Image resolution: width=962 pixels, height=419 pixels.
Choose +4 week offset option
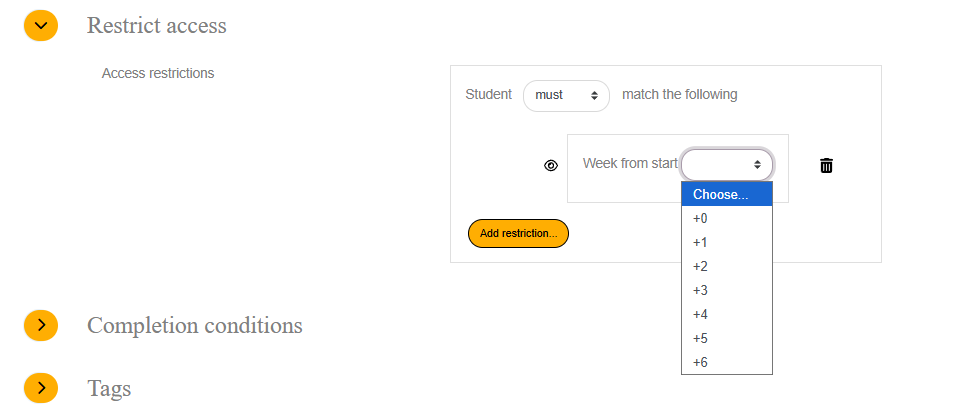(727, 314)
